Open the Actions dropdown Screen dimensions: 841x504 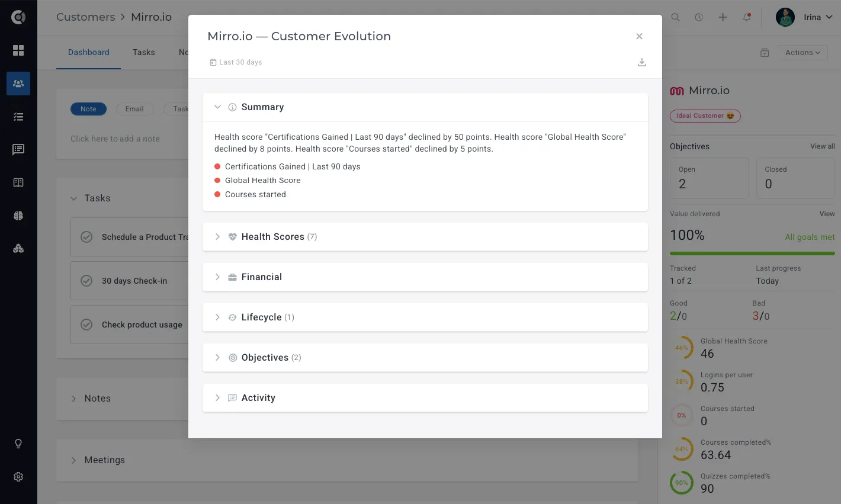pyautogui.click(x=803, y=53)
